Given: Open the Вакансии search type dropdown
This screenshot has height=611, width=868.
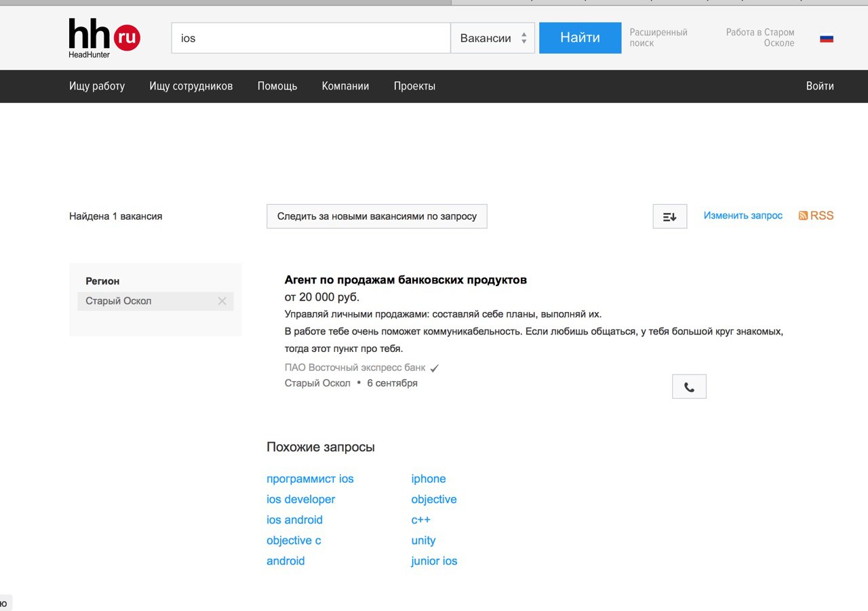Looking at the screenshot, I should point(493,38).
